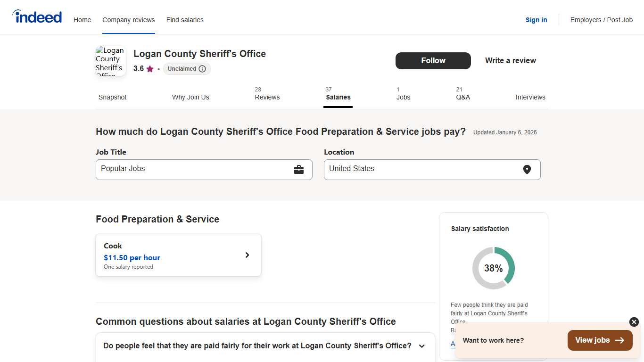Dismiss the Want to work here popup

click(633, 321)
